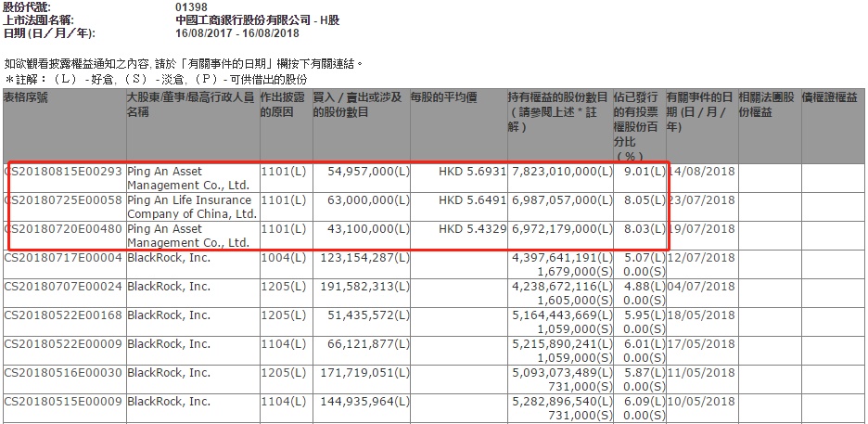Screen dimensions: 868x424
Task: Click Ping An Life Insurance Company of China name
Action: 192,207
